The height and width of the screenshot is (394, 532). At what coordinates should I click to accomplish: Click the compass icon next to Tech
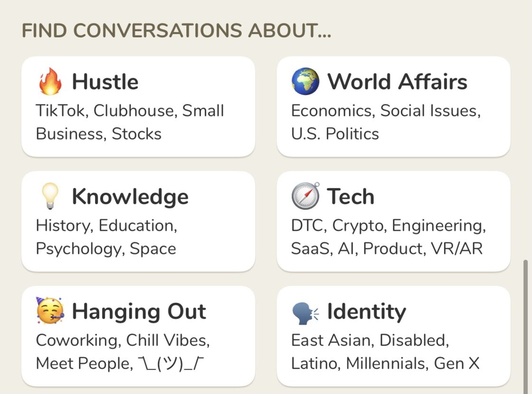pos(306,196)
